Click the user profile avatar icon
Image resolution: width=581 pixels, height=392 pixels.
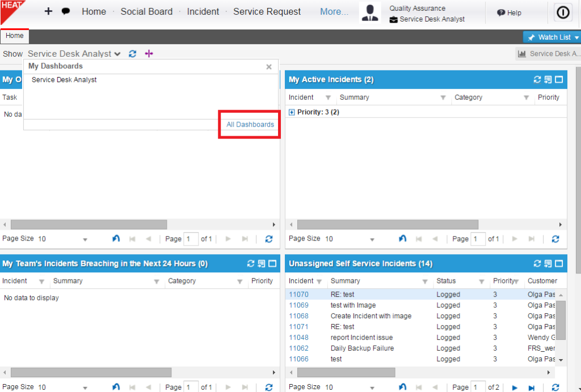click(370, 12)
